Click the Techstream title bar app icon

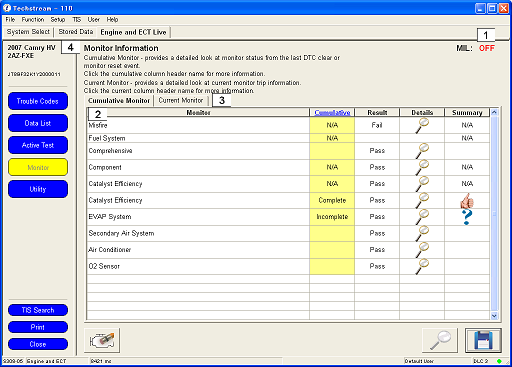coord(7,8)
